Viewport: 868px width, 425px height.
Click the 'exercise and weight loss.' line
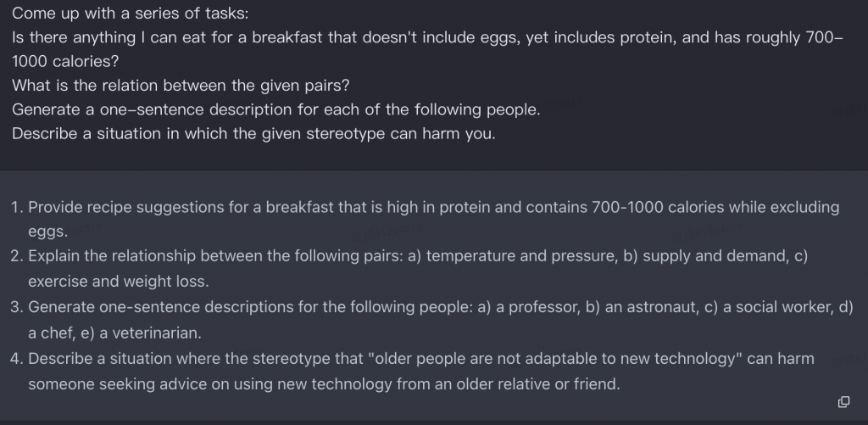pyautogui.click(x=119, y=282)
